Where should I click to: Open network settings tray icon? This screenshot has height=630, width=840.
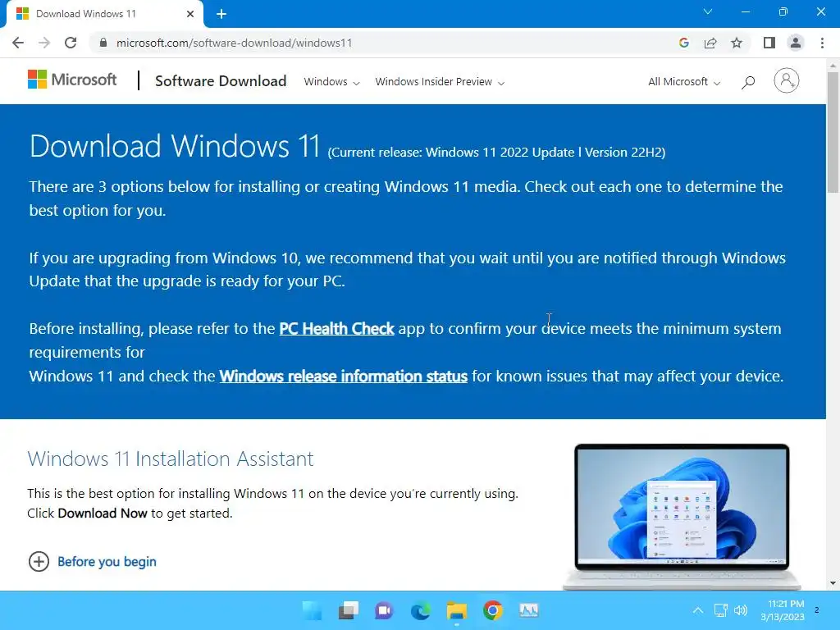click(x=721, y=610)
